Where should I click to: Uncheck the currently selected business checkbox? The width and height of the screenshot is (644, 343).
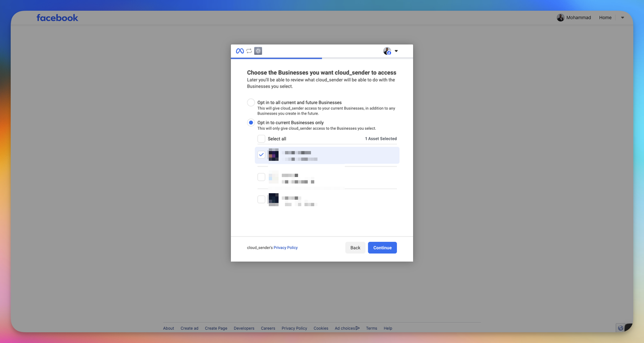(x=262, y=155)
